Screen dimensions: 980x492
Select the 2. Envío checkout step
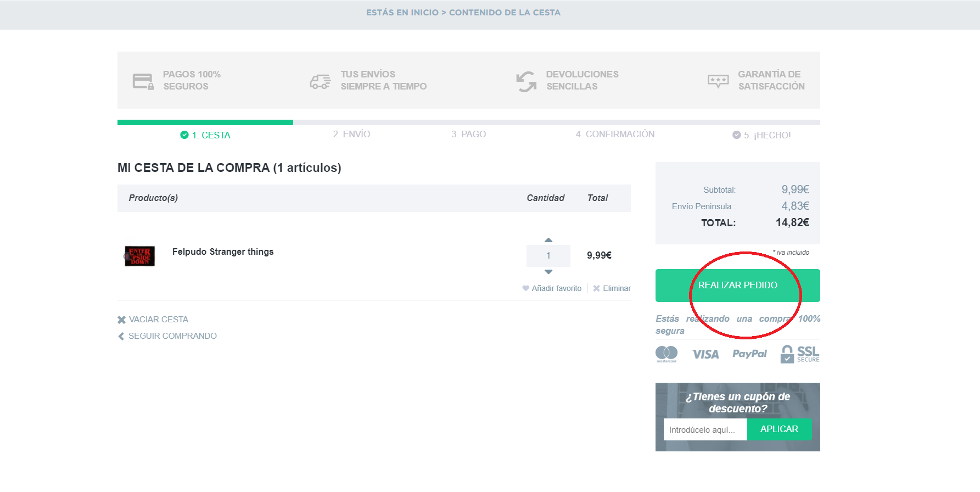pos(351,134)
